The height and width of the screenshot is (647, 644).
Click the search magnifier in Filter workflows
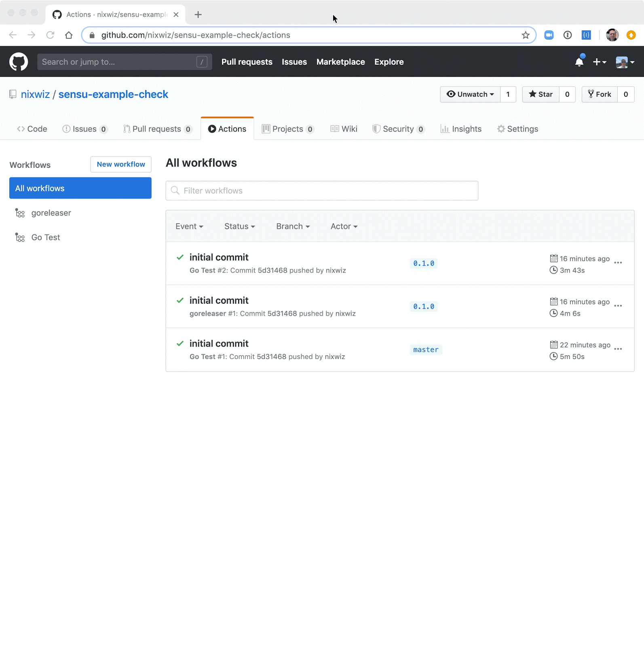[x=175, y=190]
